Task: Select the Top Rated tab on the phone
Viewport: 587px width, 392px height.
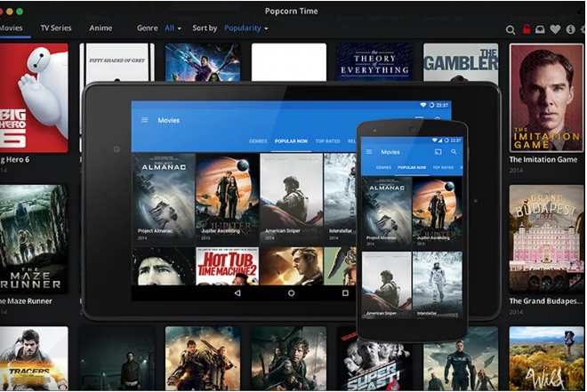Action: coord(443,168)
